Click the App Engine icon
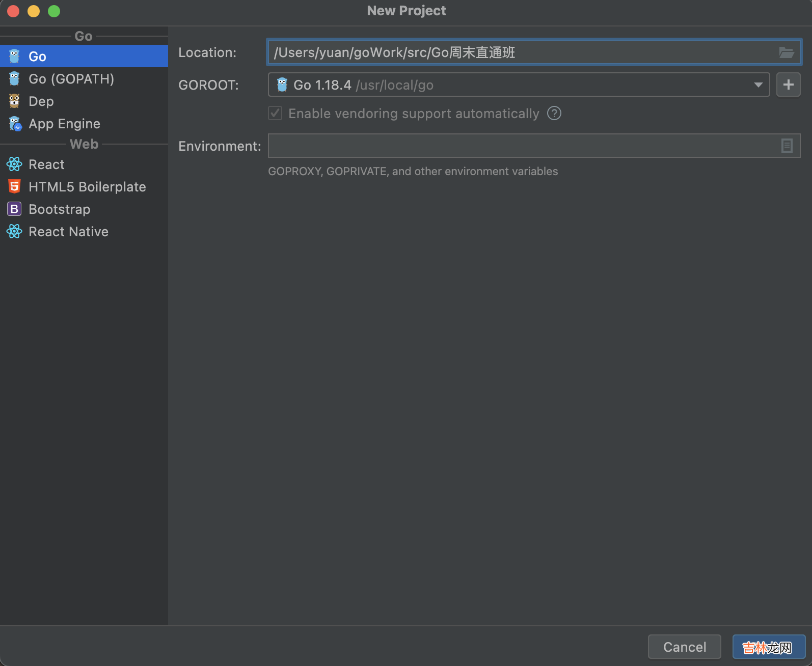Viewport: 812px width, 666px height. coord(15,123)
